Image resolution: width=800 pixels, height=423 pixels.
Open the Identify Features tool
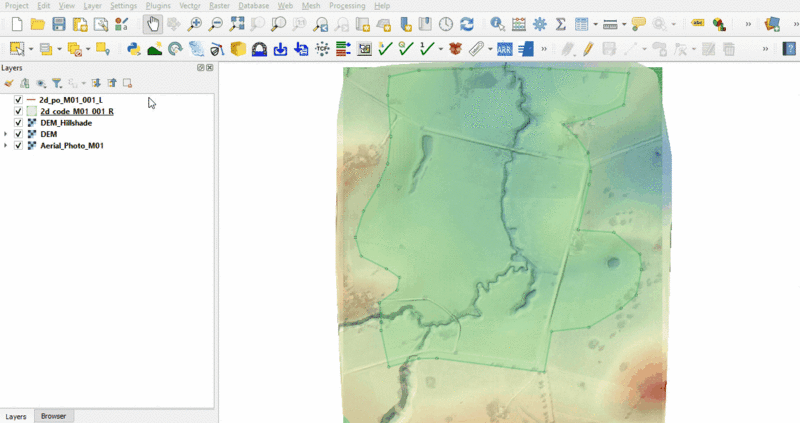(x=496, y=24)
